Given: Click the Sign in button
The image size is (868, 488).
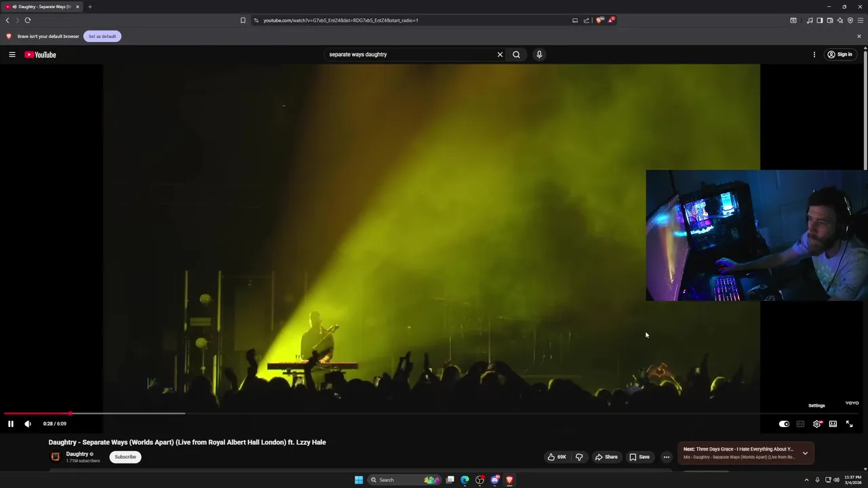Looking at the screenshot, I should tap(840, 54).
